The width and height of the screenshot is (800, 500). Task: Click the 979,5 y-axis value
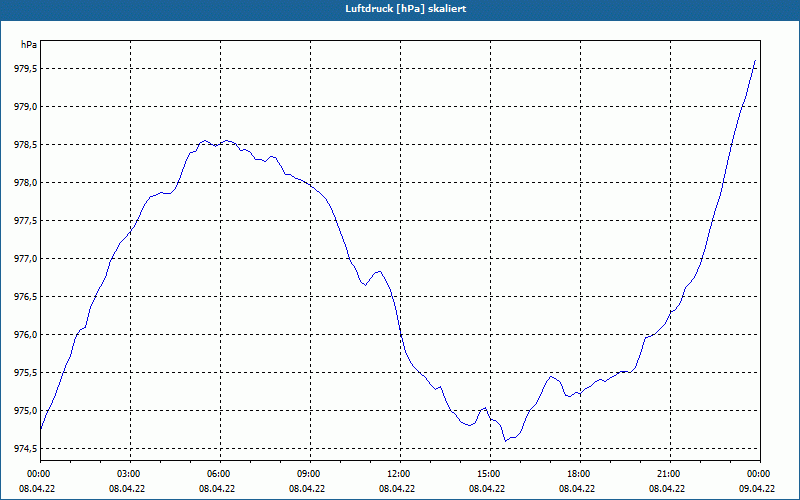[26, 68]
